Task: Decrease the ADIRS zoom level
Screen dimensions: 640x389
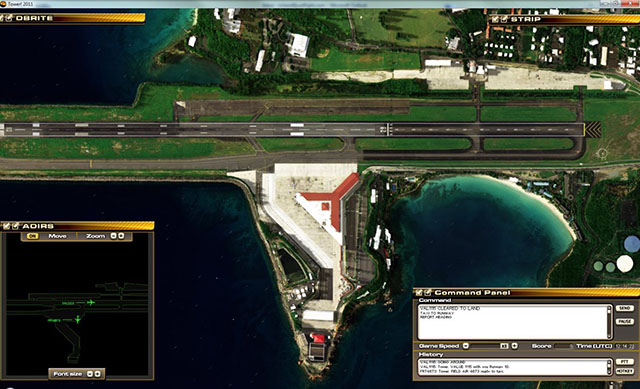Action: (x=114, y=236)
